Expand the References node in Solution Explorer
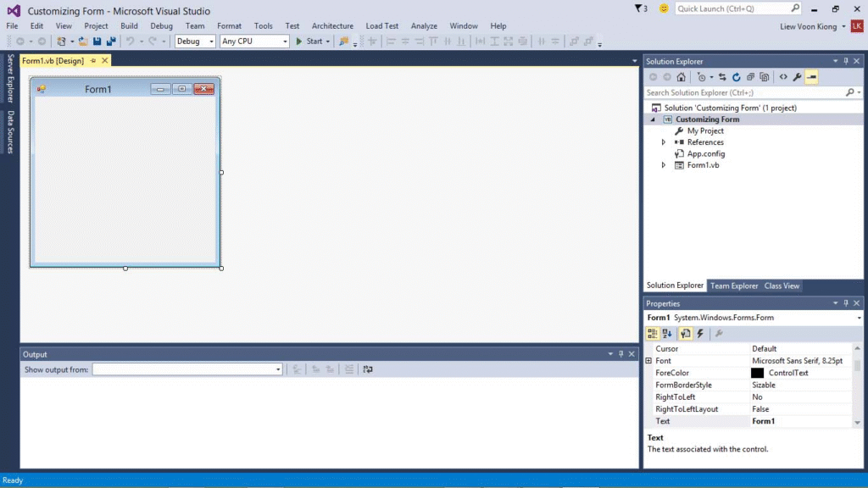Screen dimensions: 868x488 [x=664, y=142]
